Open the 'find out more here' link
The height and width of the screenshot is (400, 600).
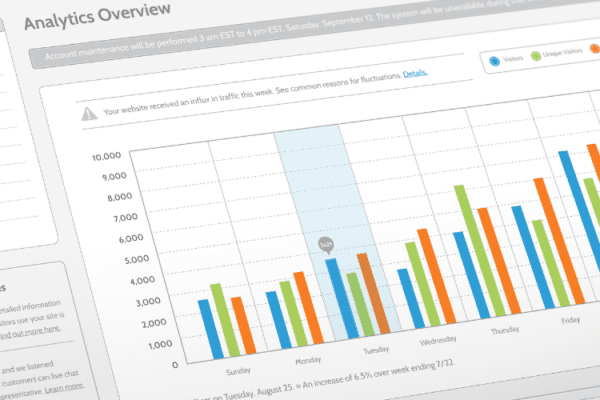pyautogui.click(x=30, y=332)
